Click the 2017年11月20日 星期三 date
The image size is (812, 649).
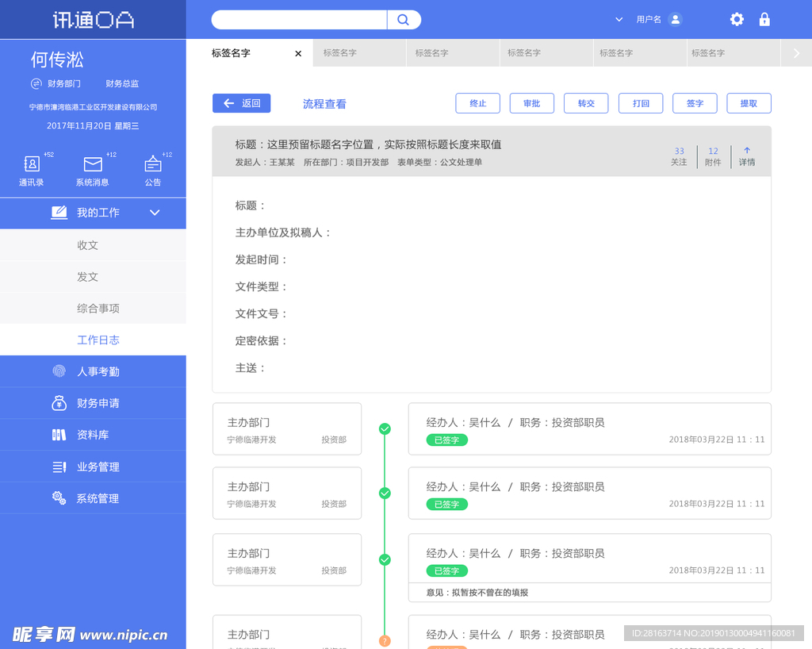pyautogui.click(x=93, y=126)
